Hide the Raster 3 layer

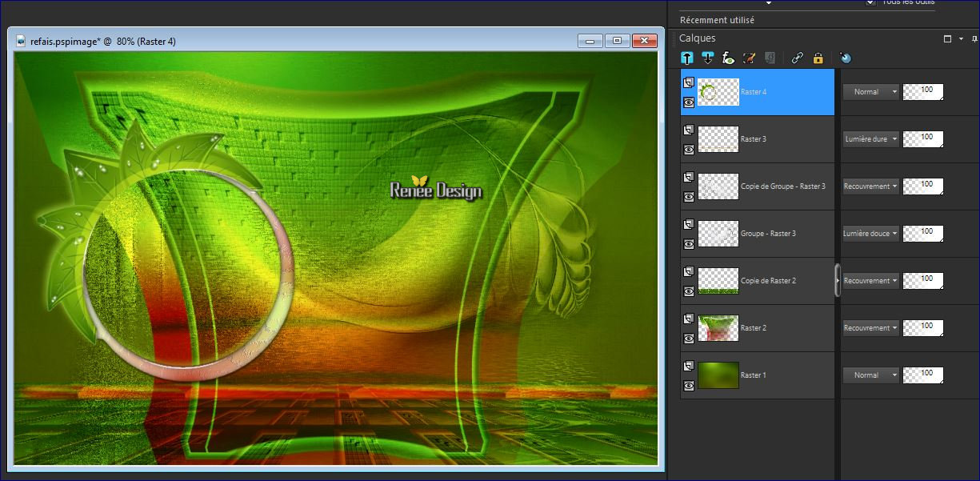pos(688,149)
